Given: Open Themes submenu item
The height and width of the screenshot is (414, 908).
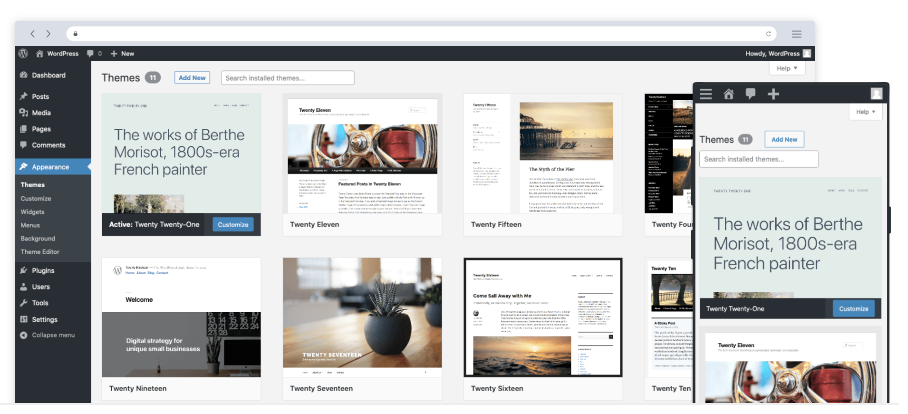Looking at the screenshot, I should pos(32,185).
